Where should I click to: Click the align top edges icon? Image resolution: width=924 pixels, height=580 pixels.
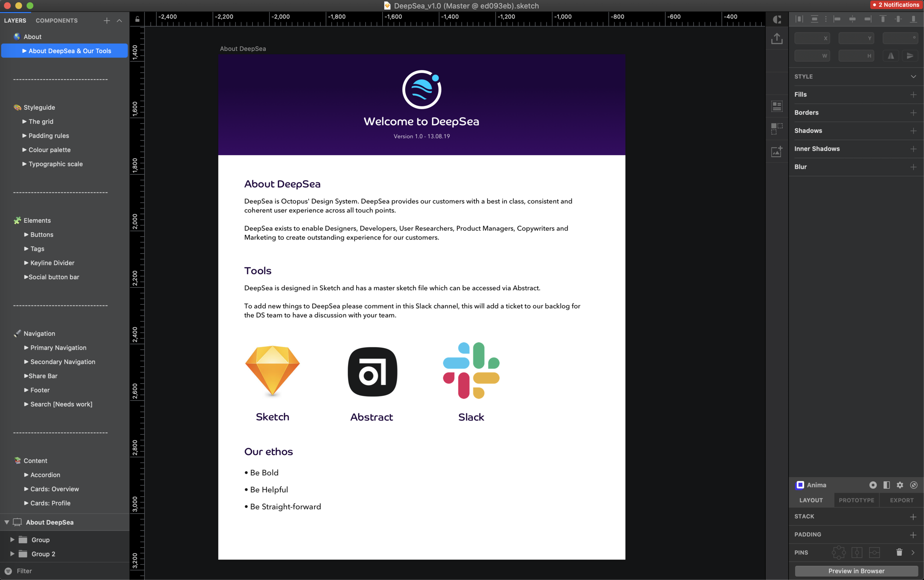[x=883, y=19]
